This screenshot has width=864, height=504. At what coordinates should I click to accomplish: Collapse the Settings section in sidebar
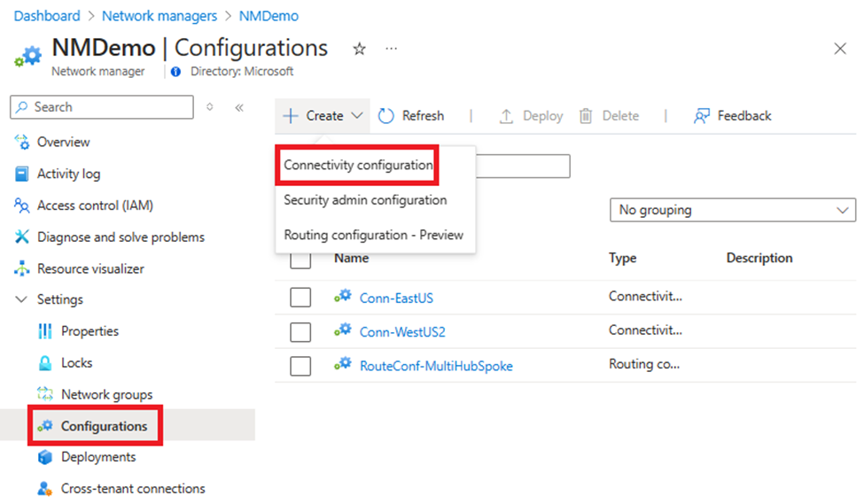coord(22,299)
